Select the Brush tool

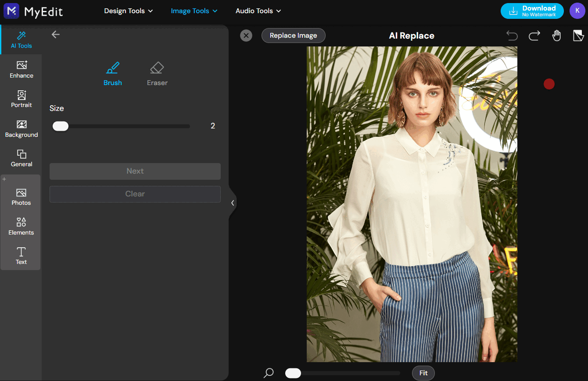click(x=112, y=73)
